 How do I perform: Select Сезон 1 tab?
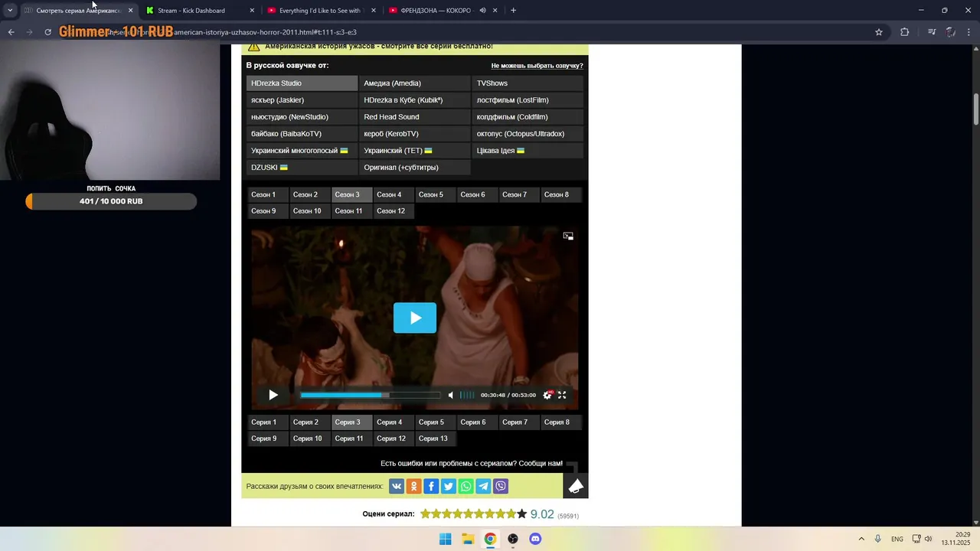click(267, 194)
